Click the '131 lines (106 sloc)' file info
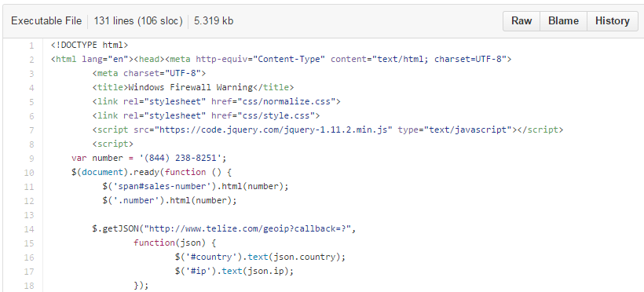The width and height of the screenshot is (644, 292). [138, 21]
